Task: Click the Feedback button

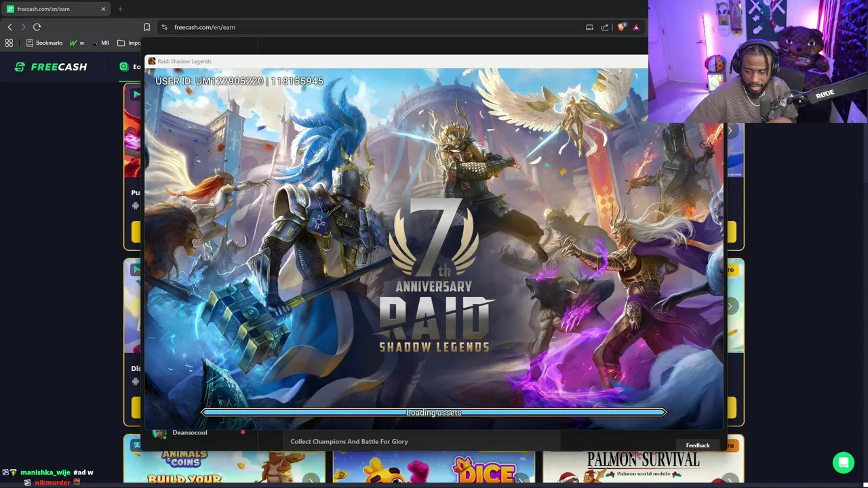Action: tap(698, 445)
